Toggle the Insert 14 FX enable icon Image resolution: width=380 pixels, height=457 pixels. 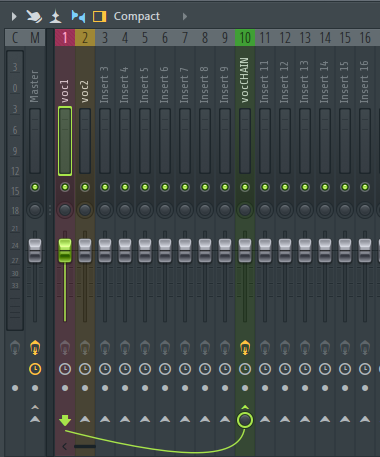[x=325, y=348]
